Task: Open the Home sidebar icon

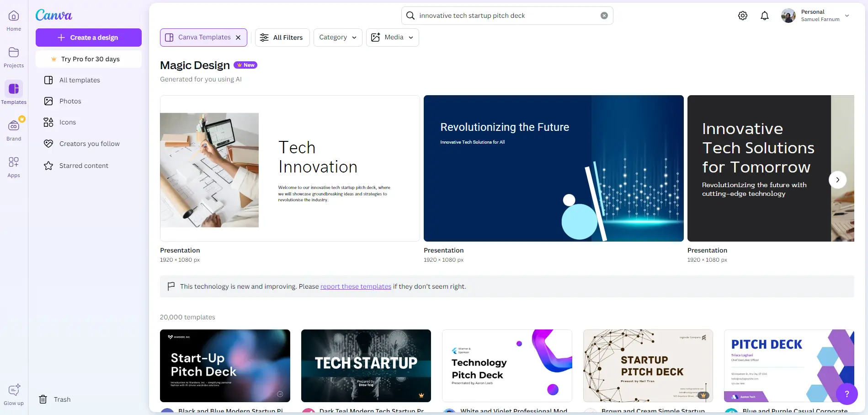Action: (14, 16)
